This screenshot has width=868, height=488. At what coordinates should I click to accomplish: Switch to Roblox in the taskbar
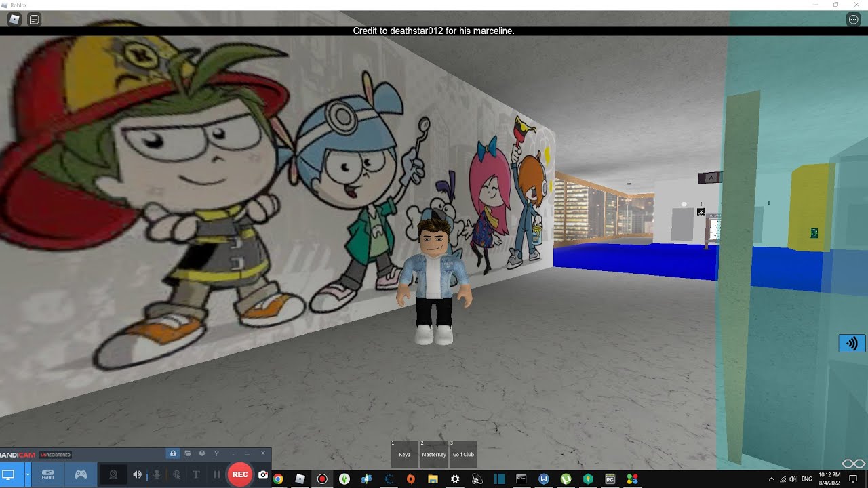click(300, 479)
